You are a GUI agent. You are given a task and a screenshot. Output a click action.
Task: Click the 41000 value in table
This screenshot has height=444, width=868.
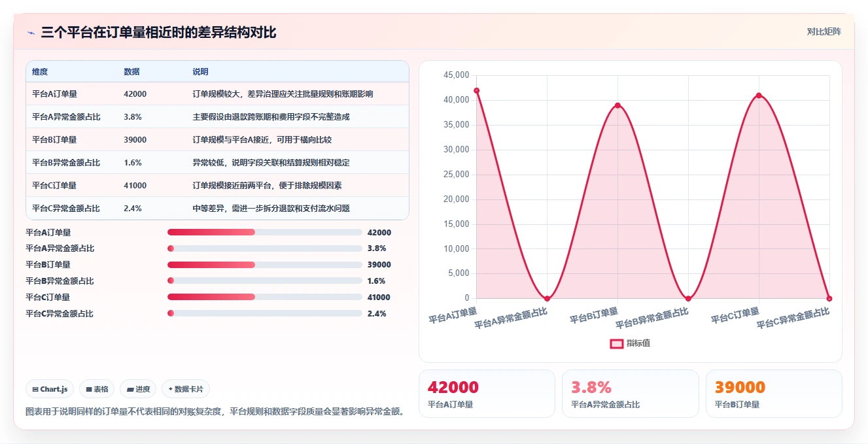(x=135, y=186)
